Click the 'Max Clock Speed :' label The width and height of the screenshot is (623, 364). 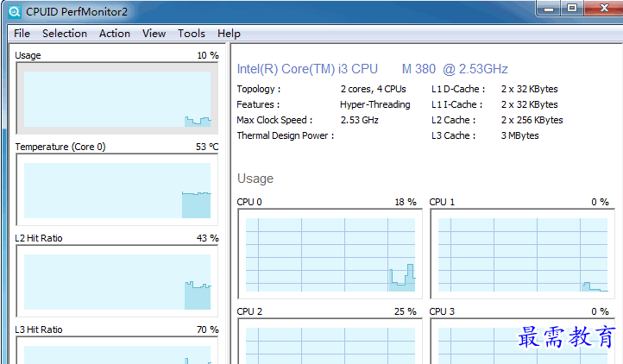coord(274,120)
